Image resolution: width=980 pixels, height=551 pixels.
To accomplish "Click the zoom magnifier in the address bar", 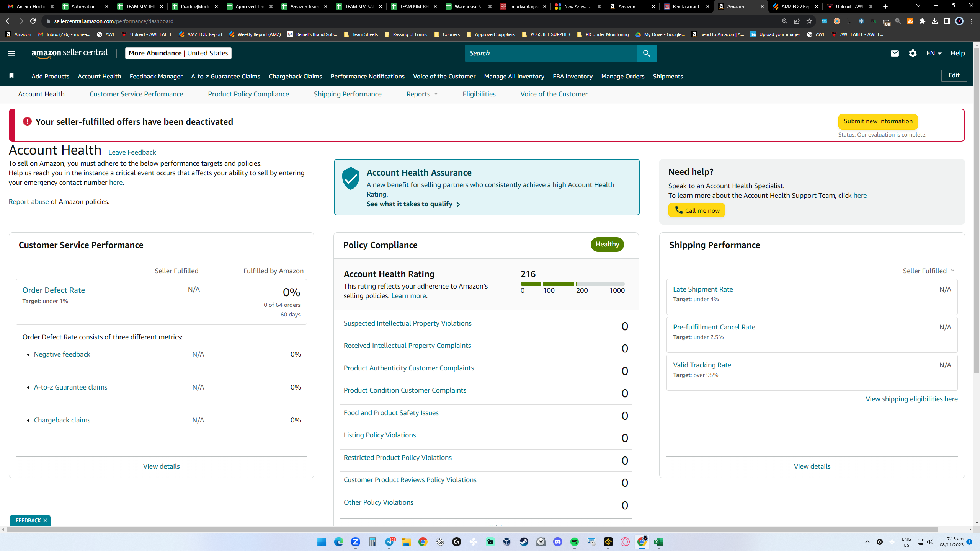I will 785,21.
